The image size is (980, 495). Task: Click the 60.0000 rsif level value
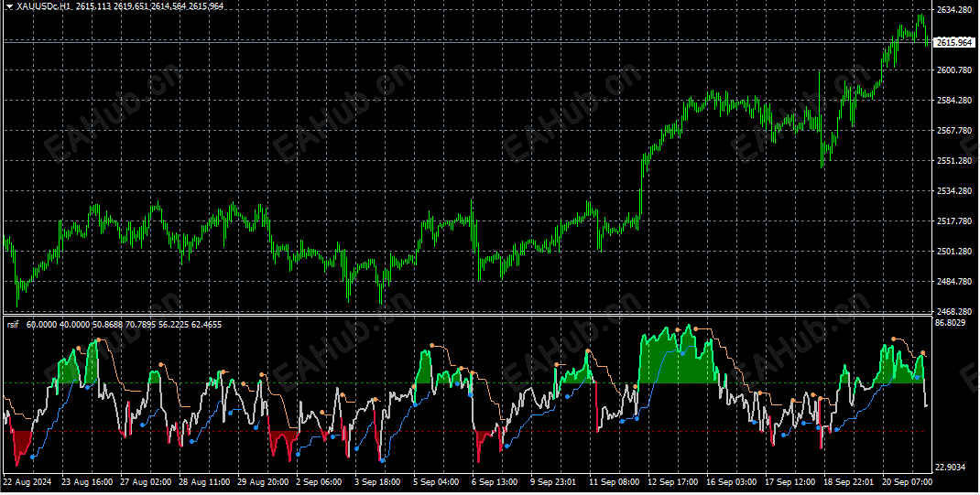(42, 325)
